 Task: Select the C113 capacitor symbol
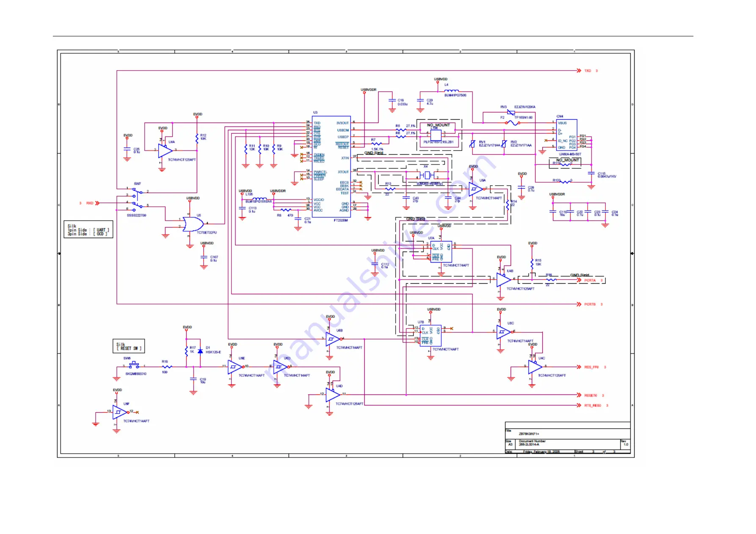tap(242, 208)
